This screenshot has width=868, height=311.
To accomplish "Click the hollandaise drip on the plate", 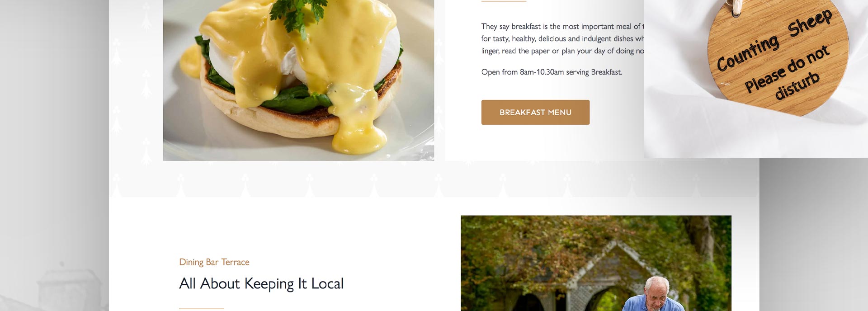I will 357,122.
